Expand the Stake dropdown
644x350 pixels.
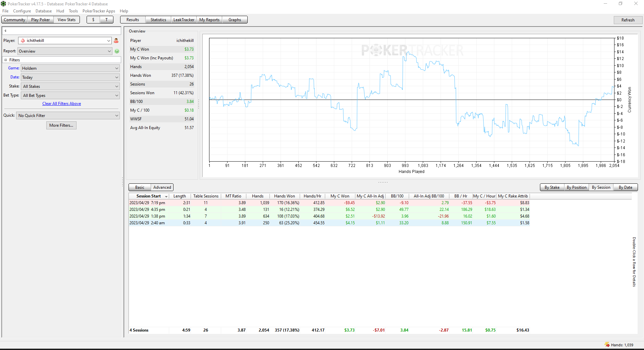point(70,86)
